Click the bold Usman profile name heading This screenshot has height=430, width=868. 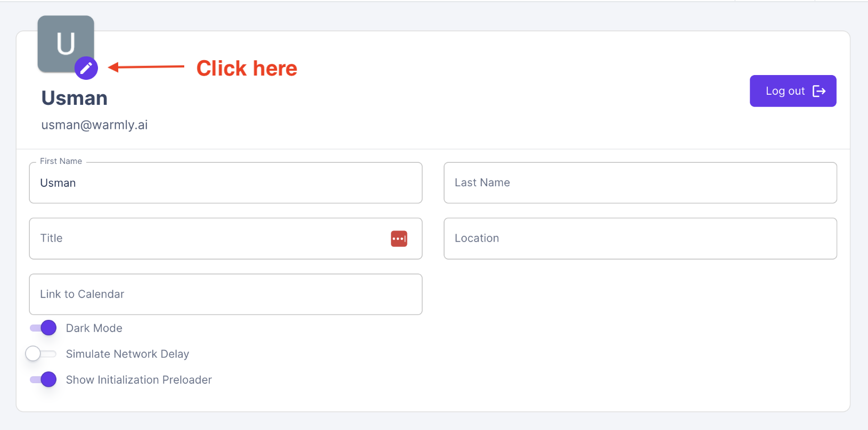(x=75, y=98)
